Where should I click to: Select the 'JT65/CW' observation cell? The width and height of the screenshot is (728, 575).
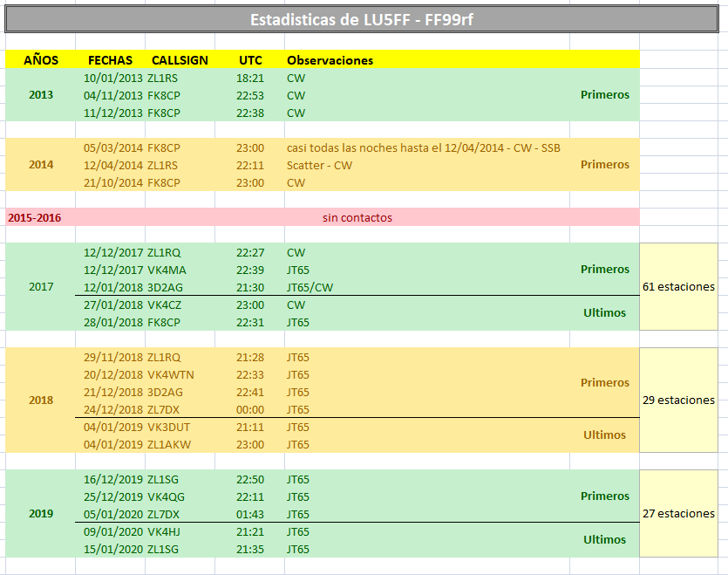(x=310, y=287)
